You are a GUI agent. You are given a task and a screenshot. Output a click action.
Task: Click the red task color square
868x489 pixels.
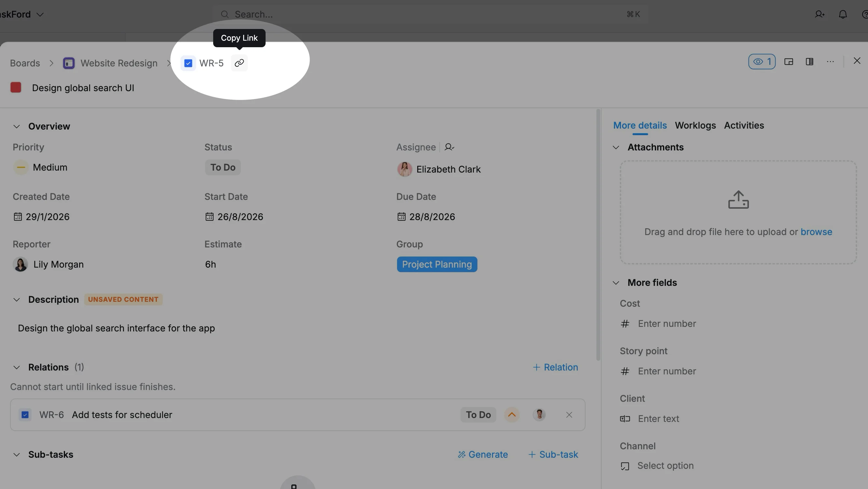16,87
